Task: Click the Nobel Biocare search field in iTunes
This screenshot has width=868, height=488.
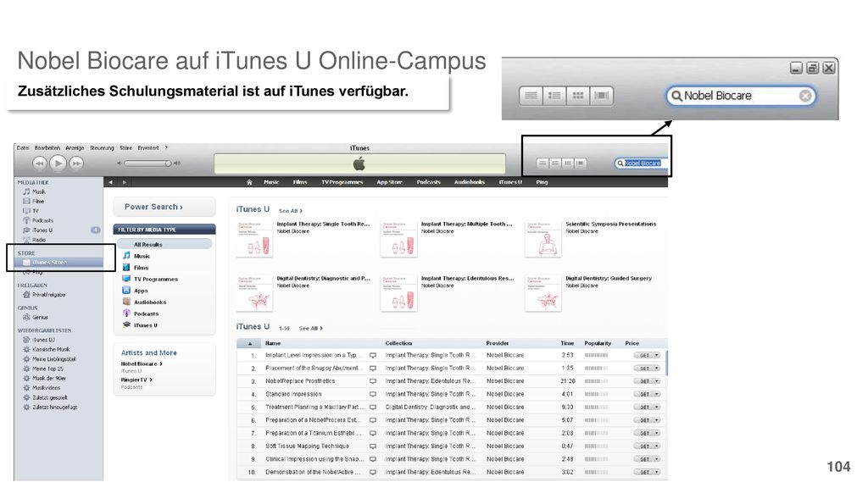Action: coord(643,164)
